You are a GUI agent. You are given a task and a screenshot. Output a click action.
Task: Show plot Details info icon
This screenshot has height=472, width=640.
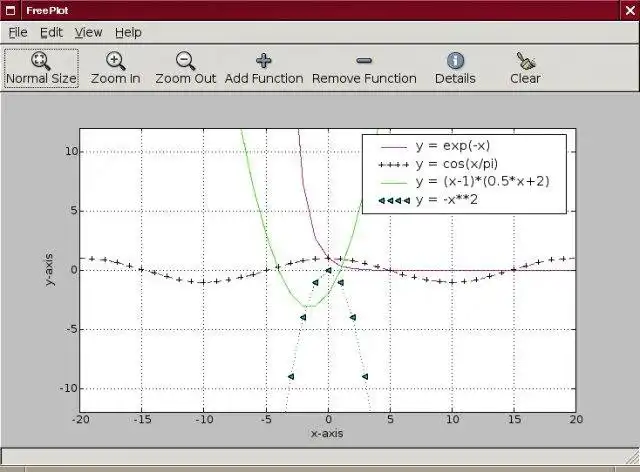(455, 68)
